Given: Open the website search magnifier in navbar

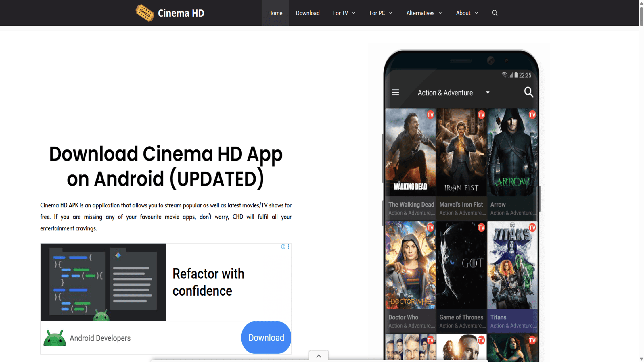Looking at the screenshot, I should pyautogui.click(x=494, y=13).
